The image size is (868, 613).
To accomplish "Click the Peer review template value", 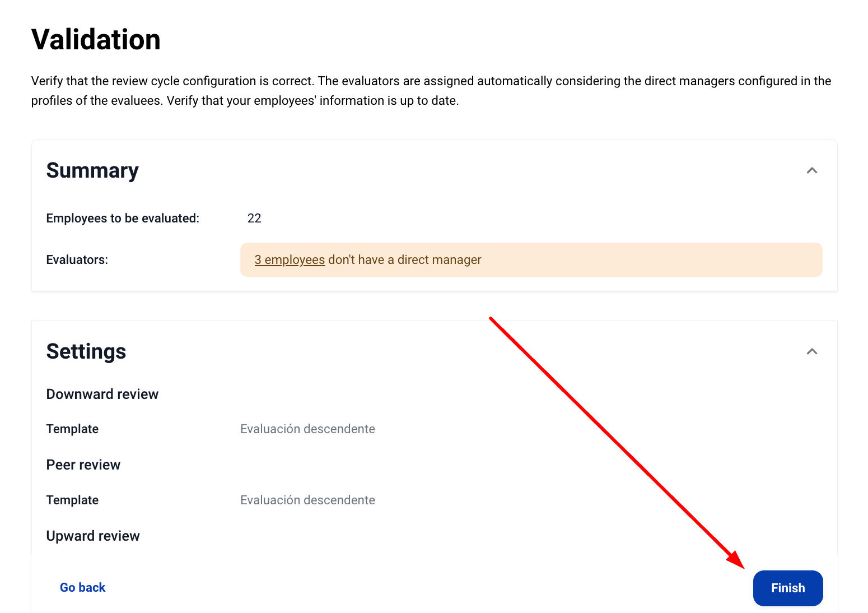I will point(307,500).
